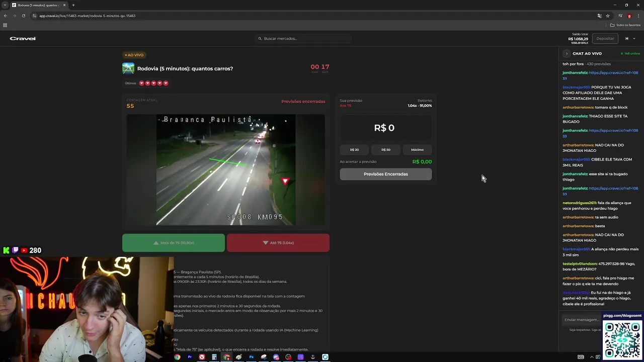Open the last jonthanrafelz referral link in chat
Screen dimensions: 644x362
click(600, 191)
